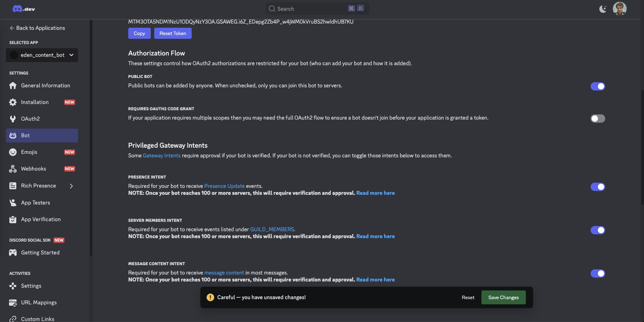The image size is (644, 322).
Task: Click the Reset Token button
Action: coord(173,33)
